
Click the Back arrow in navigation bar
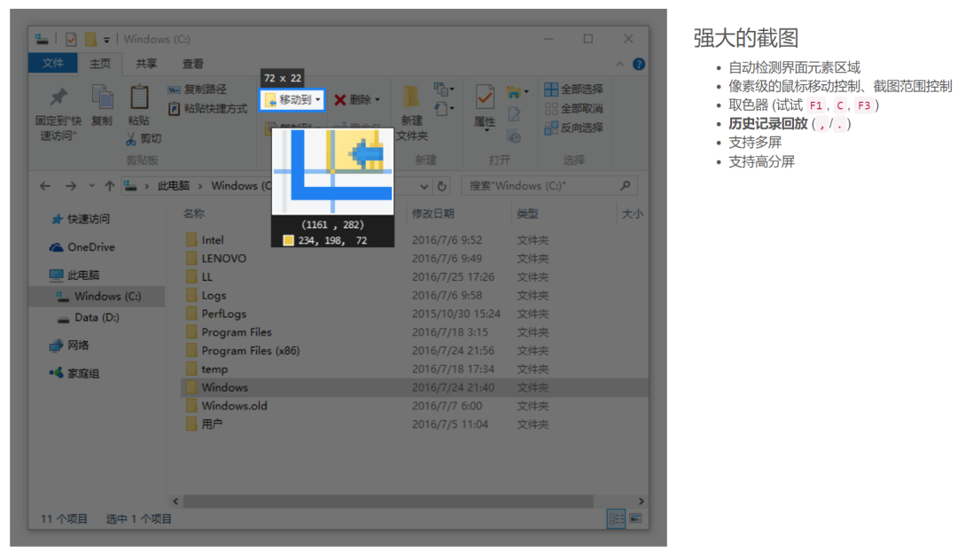[45, 186]
